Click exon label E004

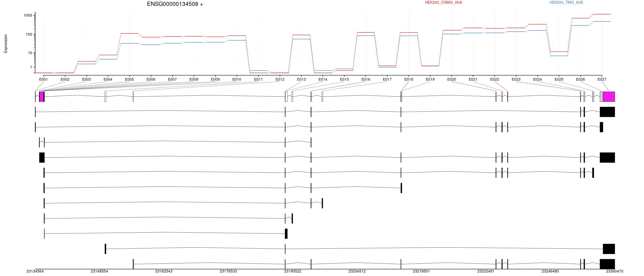(108, 79)
